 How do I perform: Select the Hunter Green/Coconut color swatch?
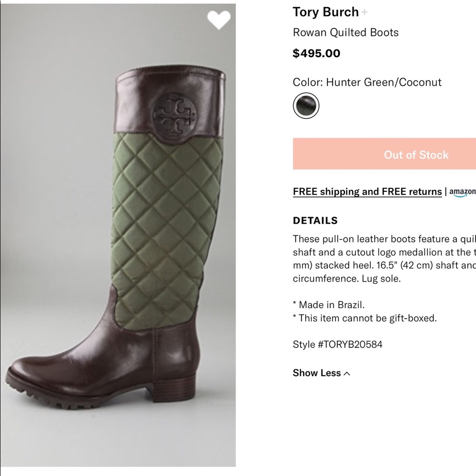click(x=306, y=106)
